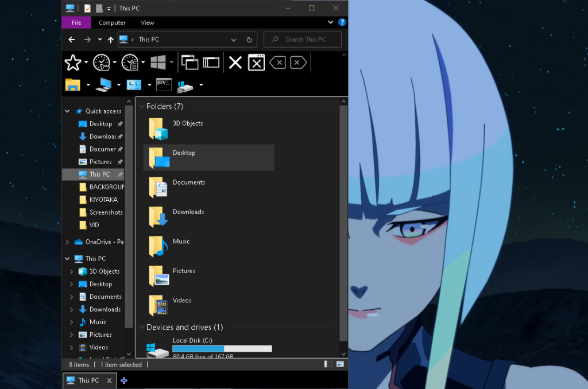Open the QTTabBar favorites star button
Viewport: 588px width, 389px height.
point(73,63)
